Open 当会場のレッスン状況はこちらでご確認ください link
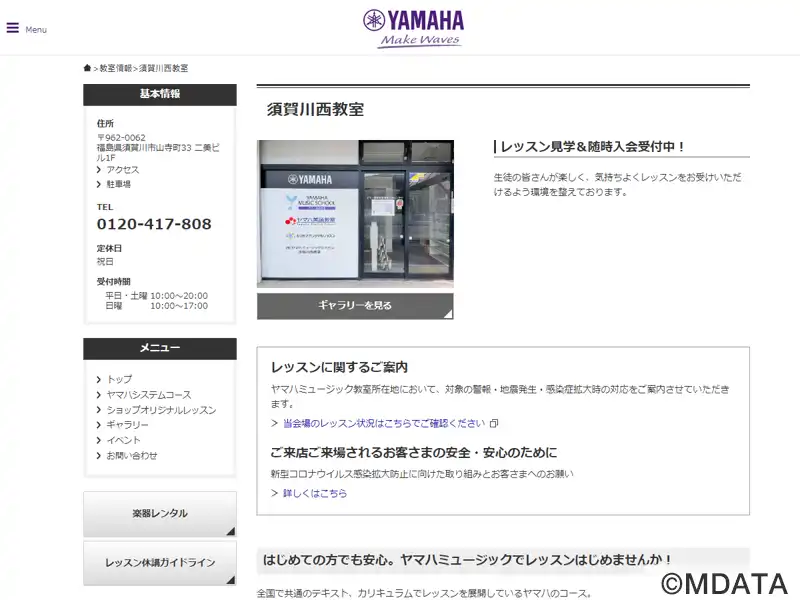800x600 pixels. coord(384,423)
